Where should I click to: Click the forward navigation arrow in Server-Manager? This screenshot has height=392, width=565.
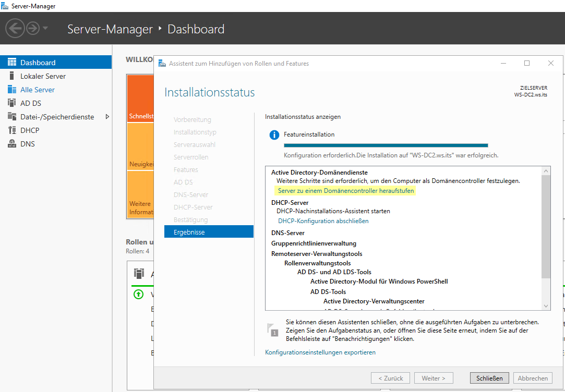click(33, 28)
